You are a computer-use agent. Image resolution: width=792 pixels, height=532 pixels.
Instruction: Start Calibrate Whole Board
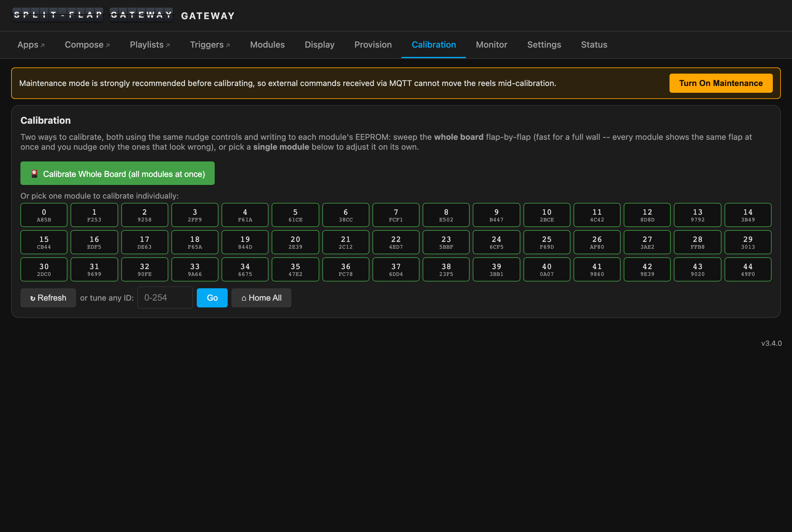pos(118,174)
